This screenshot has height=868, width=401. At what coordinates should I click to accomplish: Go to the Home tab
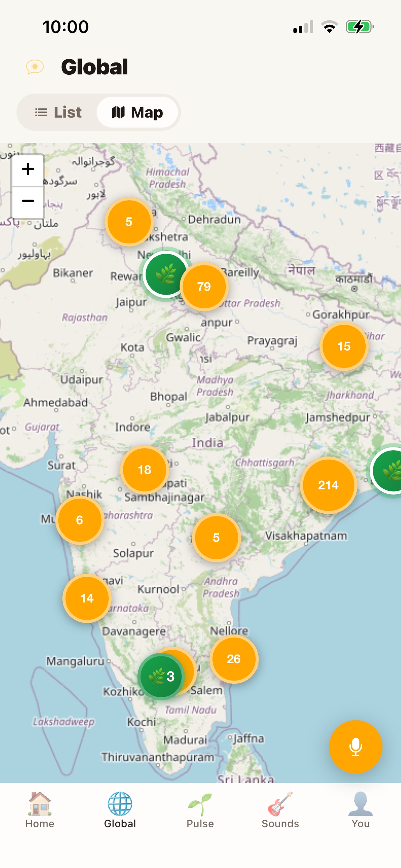tap(40, 810)
